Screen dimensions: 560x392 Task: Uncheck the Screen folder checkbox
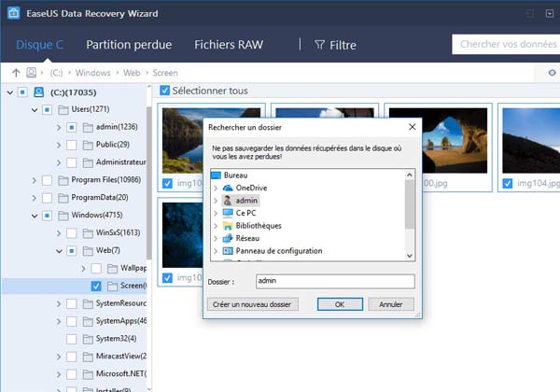[96, 286]
